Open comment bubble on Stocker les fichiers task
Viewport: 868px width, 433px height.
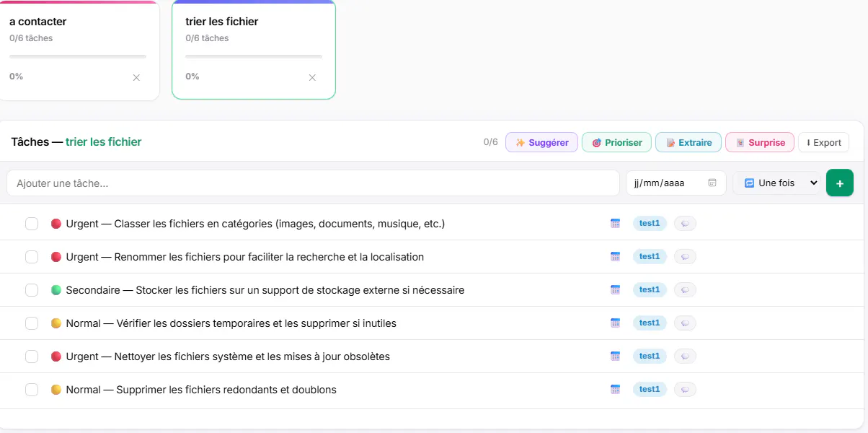(x=685, y=290)
